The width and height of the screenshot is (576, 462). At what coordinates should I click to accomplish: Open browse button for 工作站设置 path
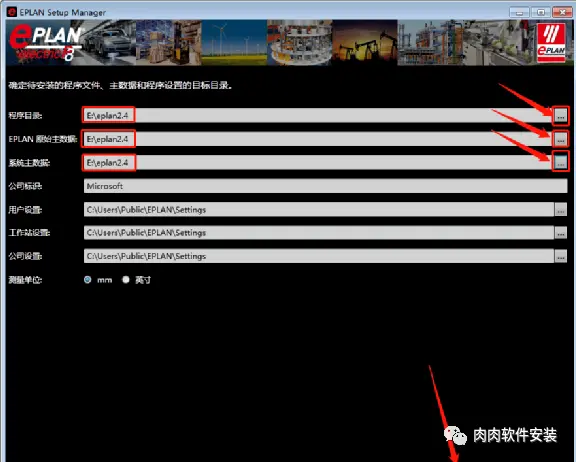click(x=561, y=233)
